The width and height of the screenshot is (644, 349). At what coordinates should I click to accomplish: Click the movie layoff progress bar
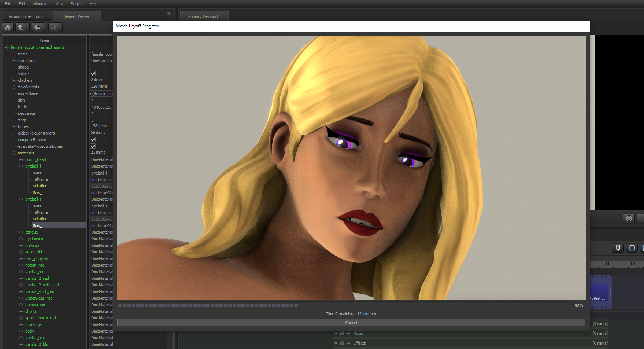point(345,305)
